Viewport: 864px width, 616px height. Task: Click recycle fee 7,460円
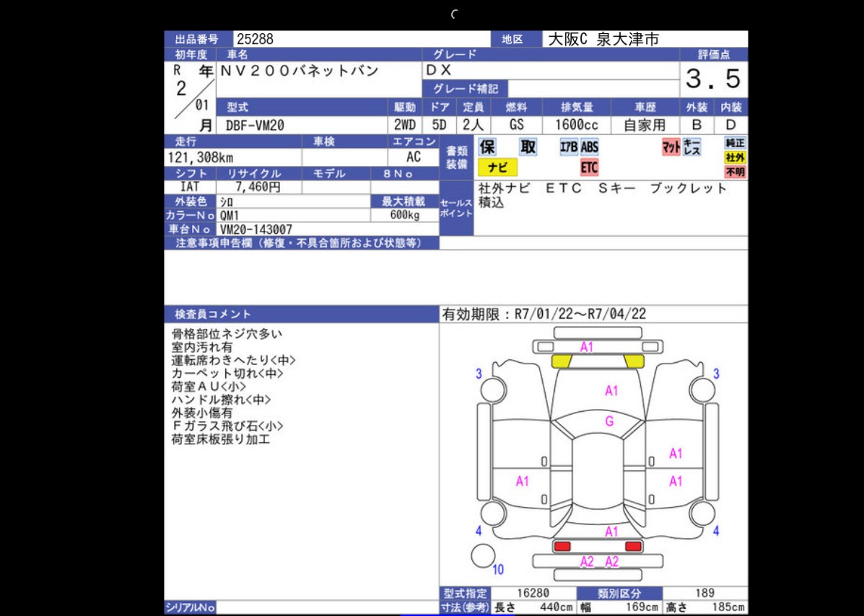click(258, 187)
